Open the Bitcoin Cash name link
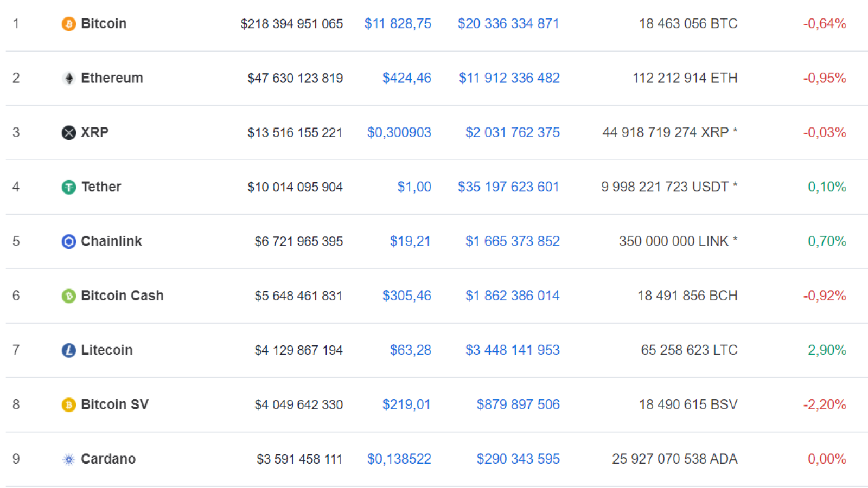The image size is (868, 488). coord(122,296)
